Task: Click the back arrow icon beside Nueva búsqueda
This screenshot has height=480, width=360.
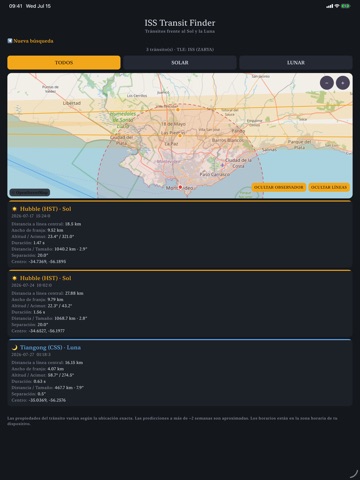Action: 10,41
